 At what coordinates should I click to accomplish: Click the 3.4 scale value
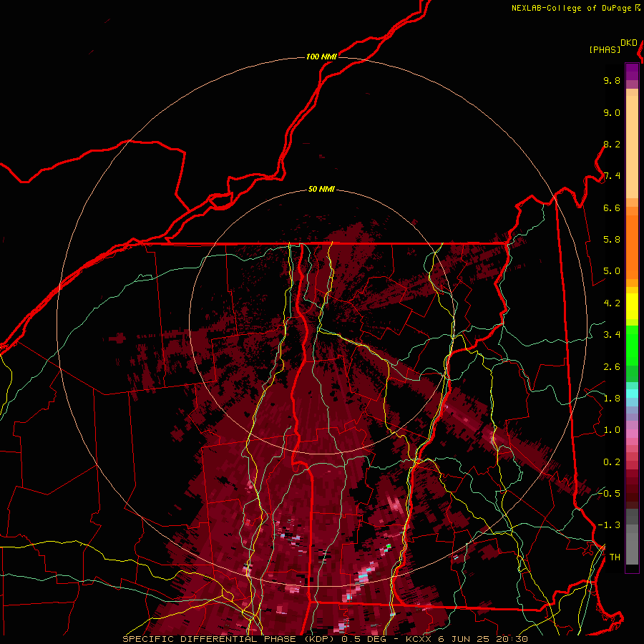[x=612, y=335]
